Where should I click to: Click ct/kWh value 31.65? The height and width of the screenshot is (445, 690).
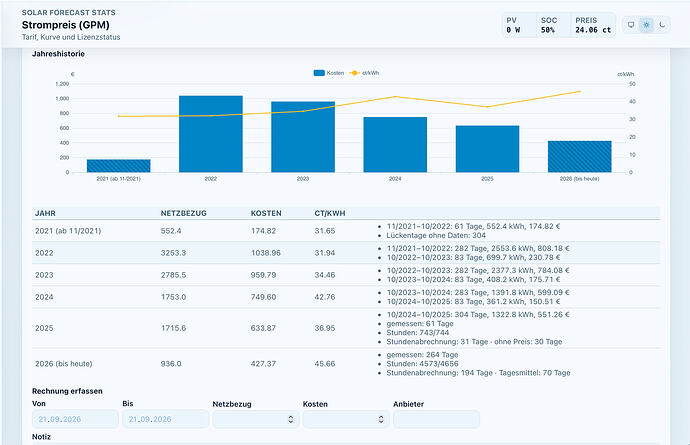(325, 231)
